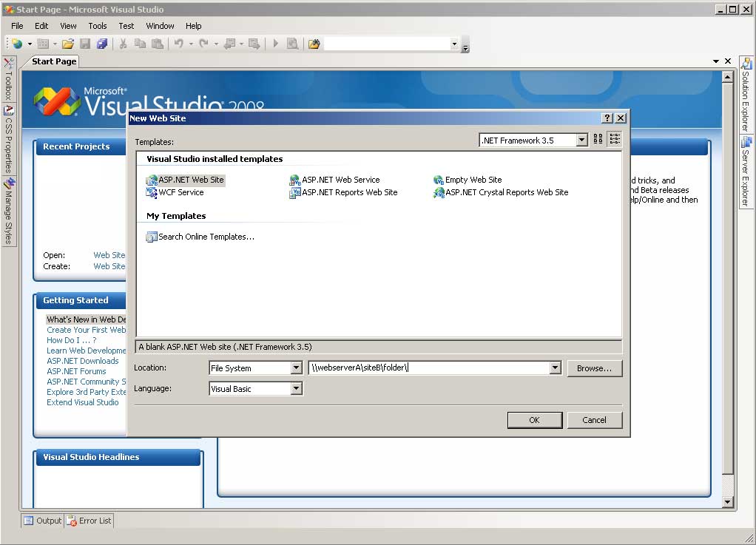The width and height of the screenshot is (756, 545).
Task: Click the Copy toolbar icon
Action: pos(140,44)
